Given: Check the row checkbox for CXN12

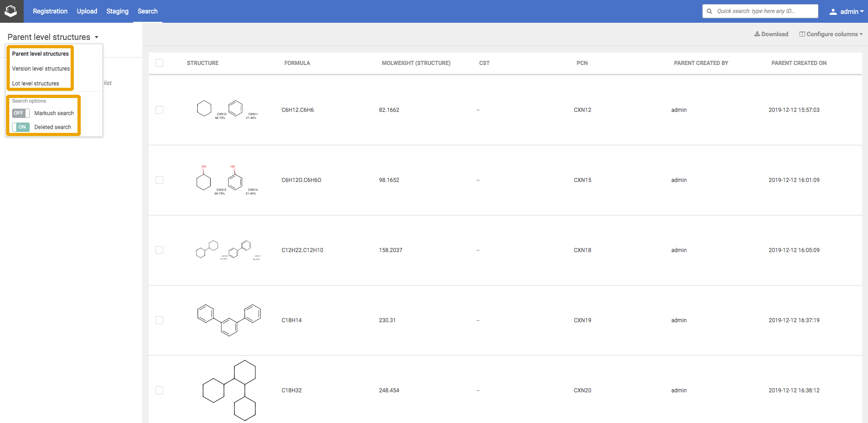Looking at the screenshot, I should point(159,110).
